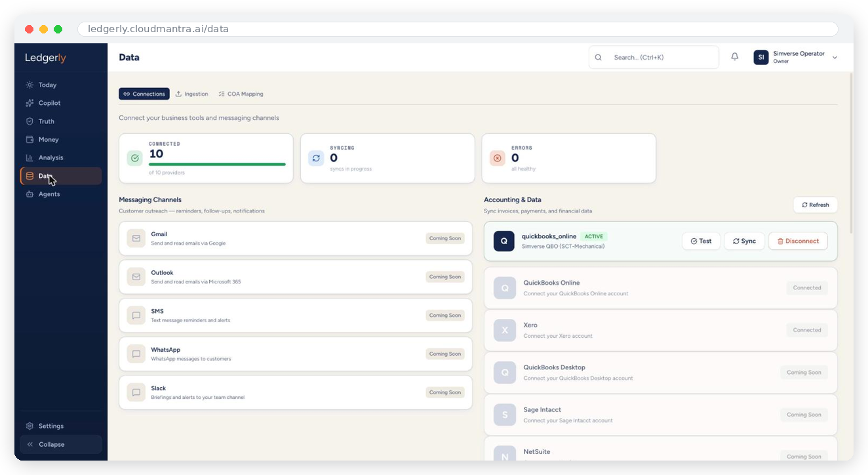
Task: Sync the quickbooks_online connection
Action: tap(744, 241)
